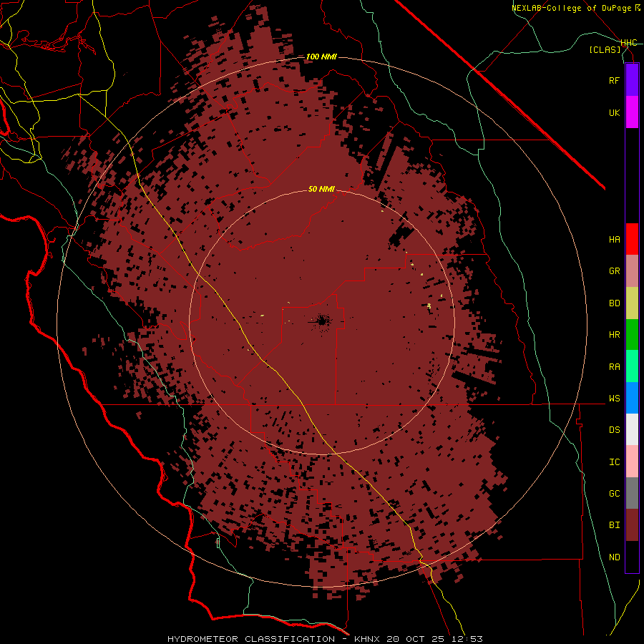Click the HA red legend swatch

(x=632, y=239)
